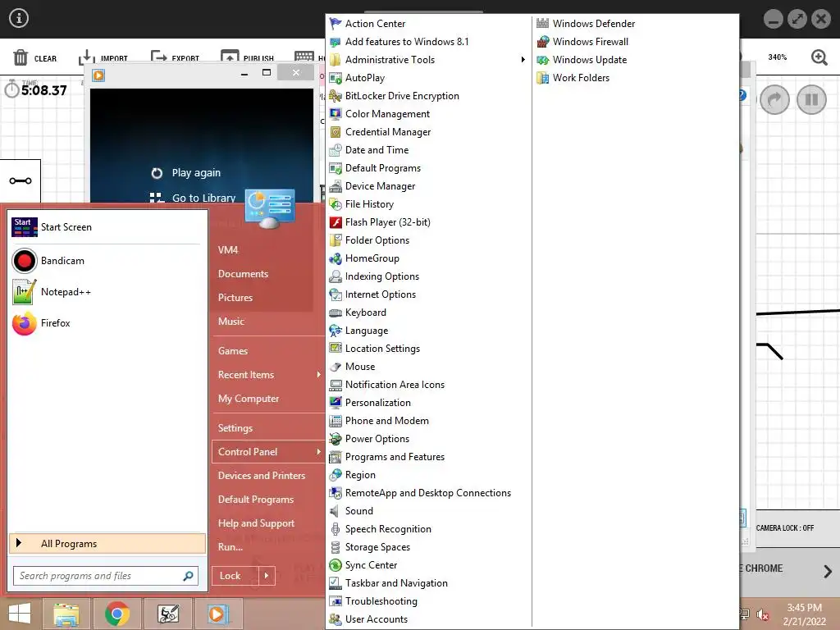Open Chrome from the taskbar

pyautogui.click(x=116, y=614)
